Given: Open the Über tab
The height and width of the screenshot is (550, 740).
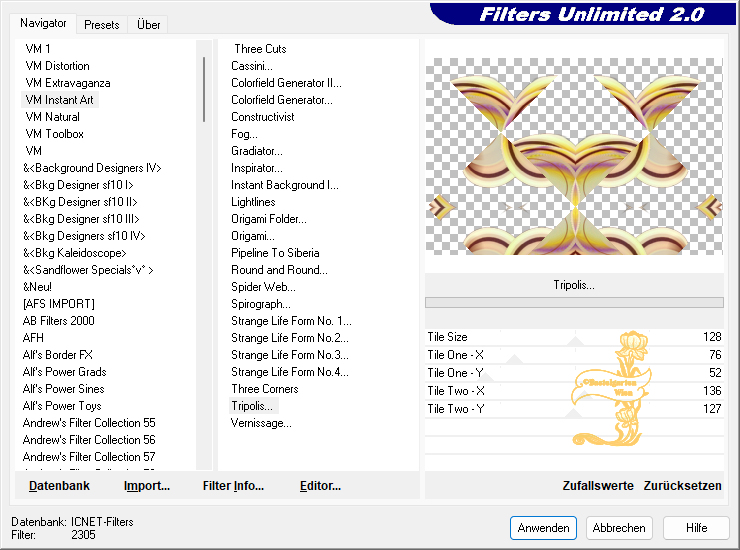Looking at the screenshot, I should [148, 25].
